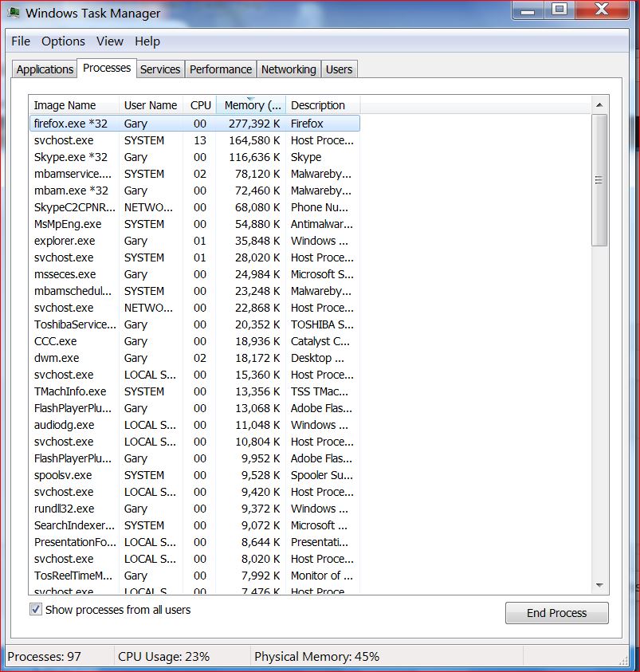Select the Skype.exe *32 process

coord(194,157)
